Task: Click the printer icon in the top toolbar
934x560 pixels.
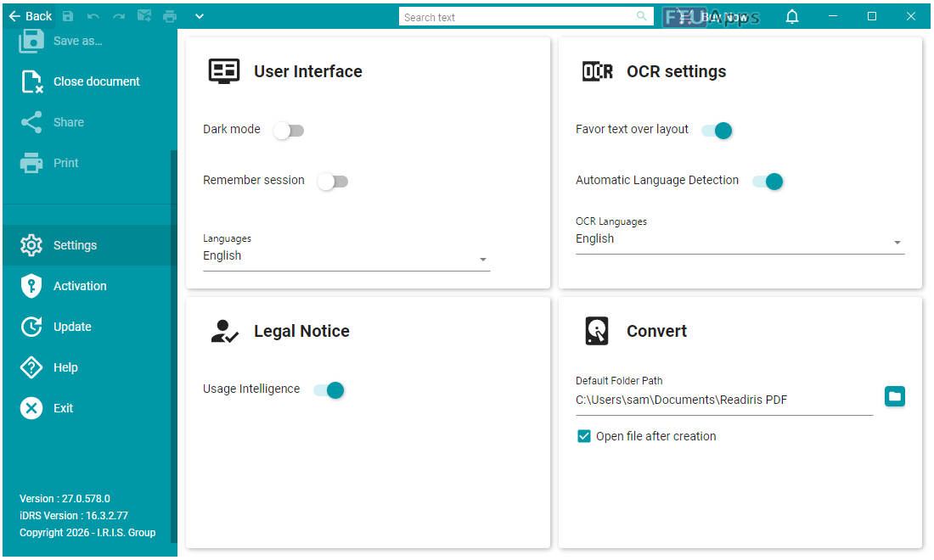Action: (x=170, y=16)
